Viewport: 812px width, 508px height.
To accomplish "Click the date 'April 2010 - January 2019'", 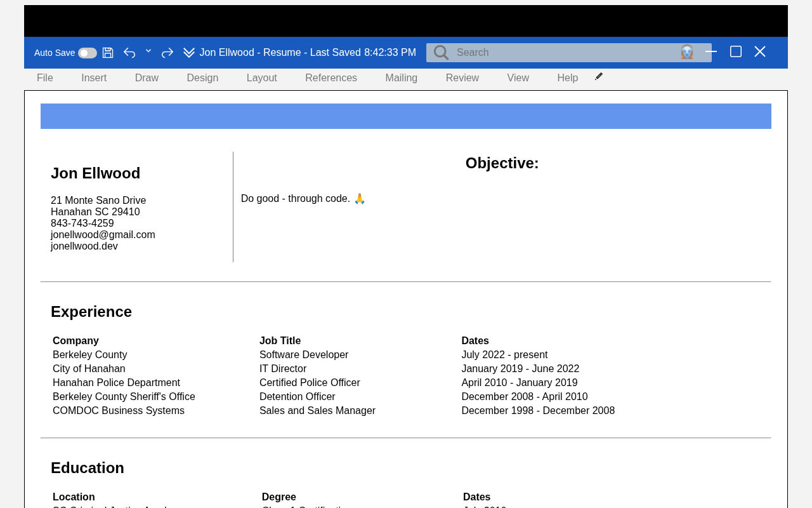I will pos(520,383).
